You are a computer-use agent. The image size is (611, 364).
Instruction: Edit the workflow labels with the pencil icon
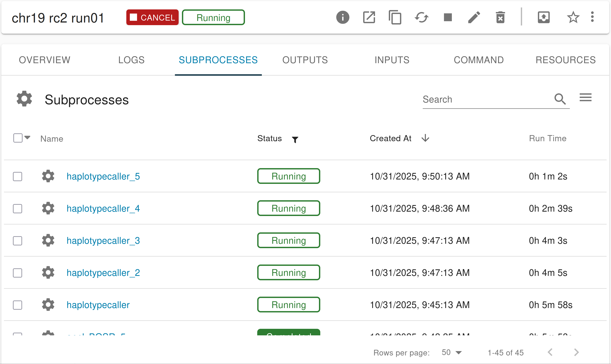pyautogui.click(x=474, y=17)
